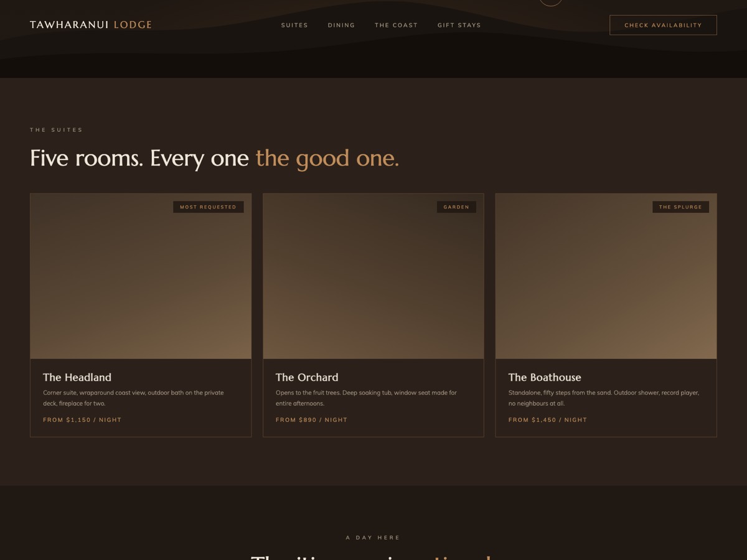Click The Orchard description about fruit trees
Screen dimensions: 747x560
pyautogui.click(x=366, y=398)
